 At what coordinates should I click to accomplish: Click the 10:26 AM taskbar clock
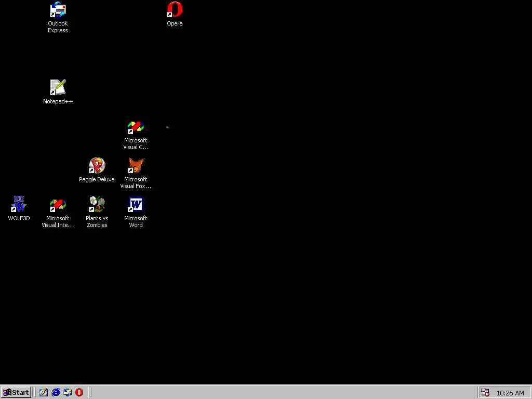[510, 393]
